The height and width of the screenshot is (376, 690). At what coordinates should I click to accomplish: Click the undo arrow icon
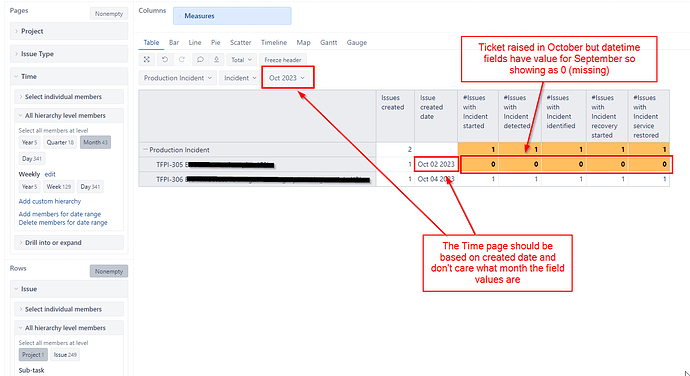coord(165,59)
